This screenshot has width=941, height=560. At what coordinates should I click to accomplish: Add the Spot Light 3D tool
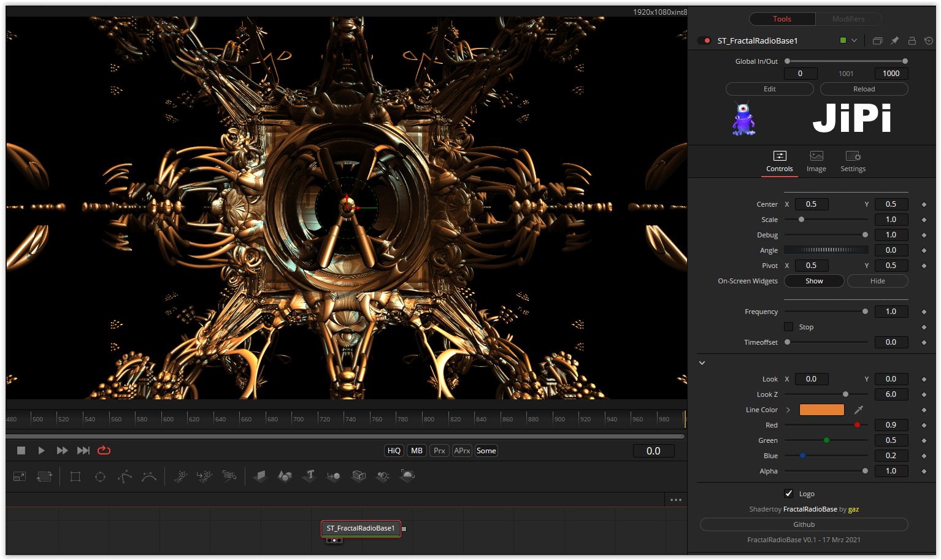[383, 476]
